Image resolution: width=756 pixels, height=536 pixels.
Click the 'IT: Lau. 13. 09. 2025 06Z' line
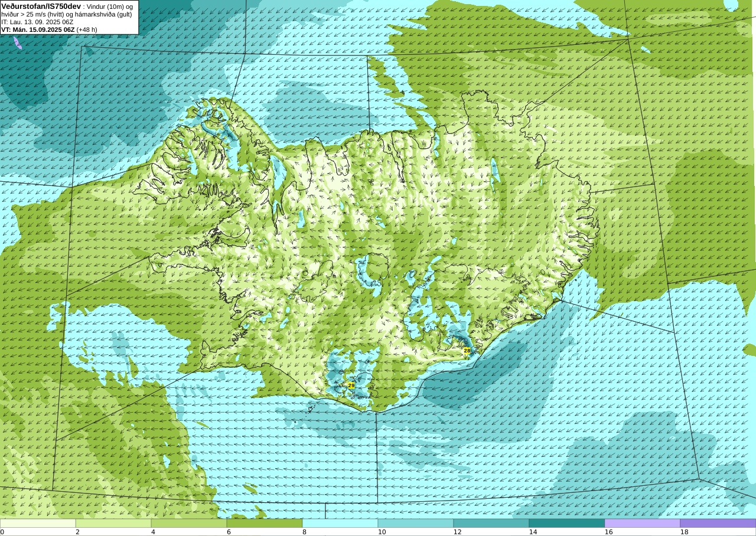coord(37,22)
